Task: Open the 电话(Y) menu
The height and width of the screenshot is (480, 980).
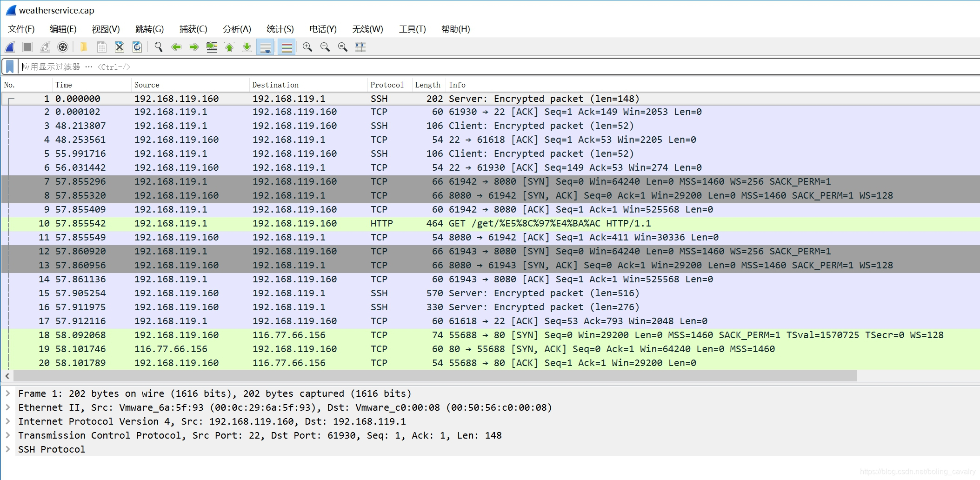Action: 323,29
